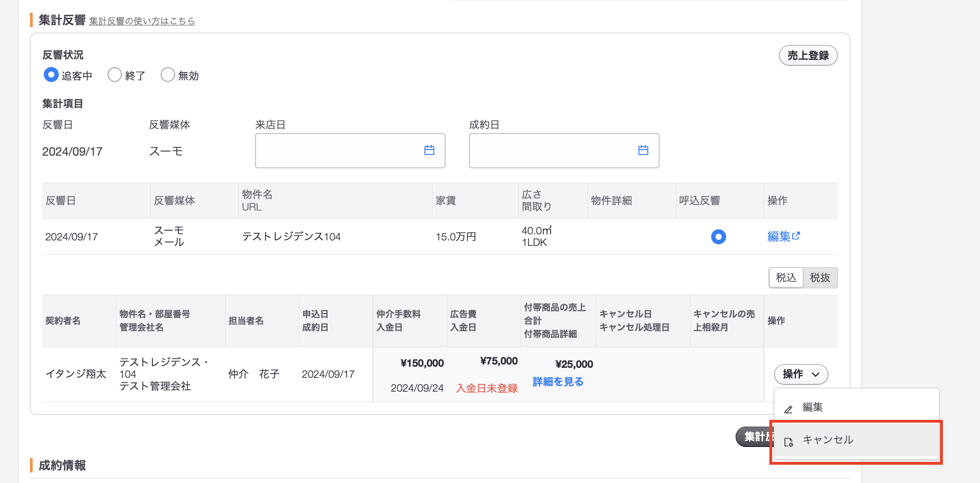The height and width of the screenshot is (483, 980).
Task: Select 追客中 radio button
Action: click(x=51, y=75)
